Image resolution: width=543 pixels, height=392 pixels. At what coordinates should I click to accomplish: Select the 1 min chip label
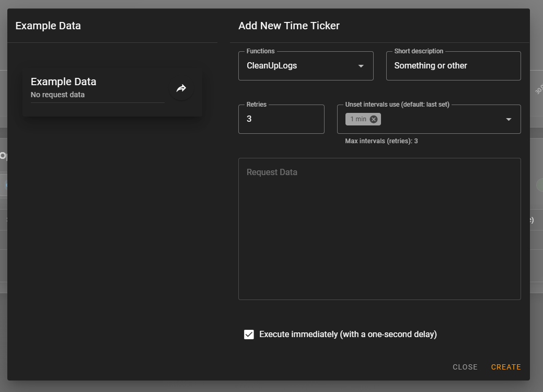point(359,119)
